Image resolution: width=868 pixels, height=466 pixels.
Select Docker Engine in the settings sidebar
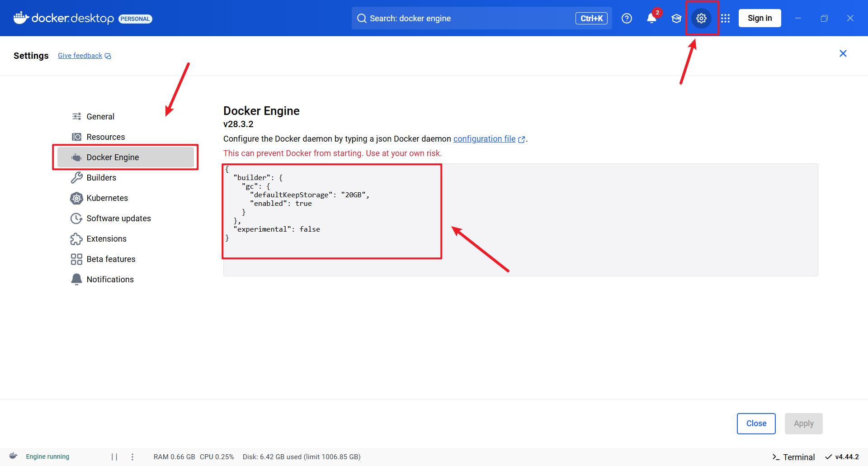pos(113,157)
